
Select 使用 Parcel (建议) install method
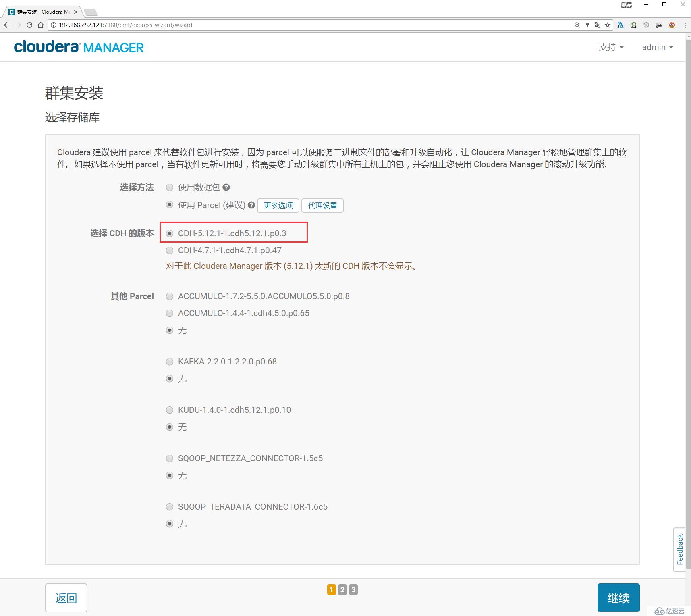pyautogui.click(x=170, y=205)
